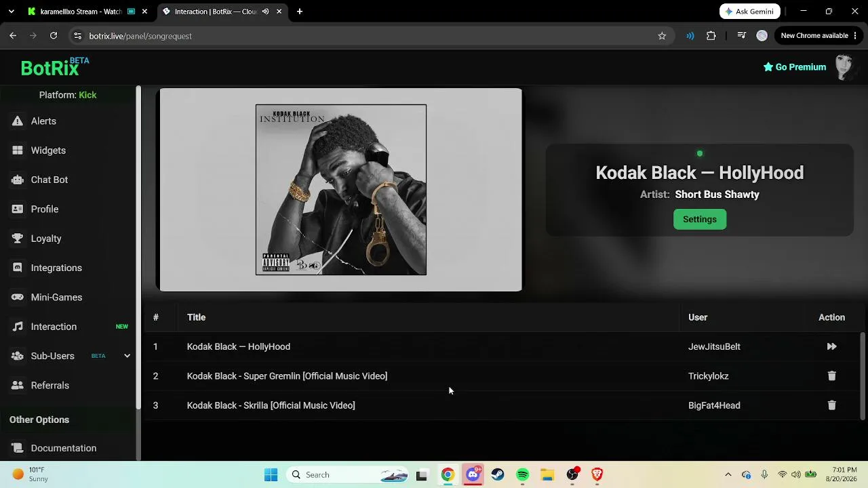The image size is (868, 488).
Task: Open the weather widget showing 101°F
Action: [31, 474]
